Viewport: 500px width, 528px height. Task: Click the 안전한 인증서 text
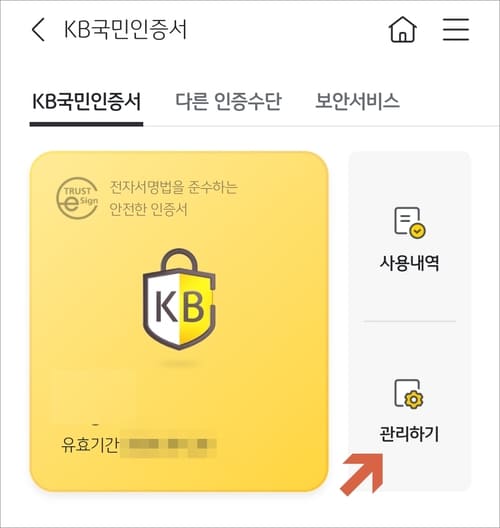tap(148, 209)
